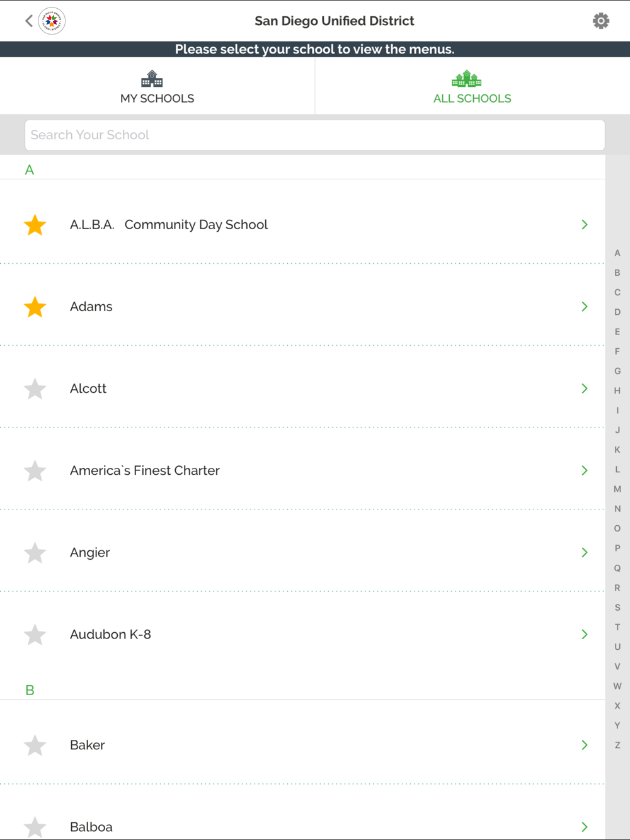Click the All Schools buildings icon
Screen dimensions: 630x840
[467, 79]
